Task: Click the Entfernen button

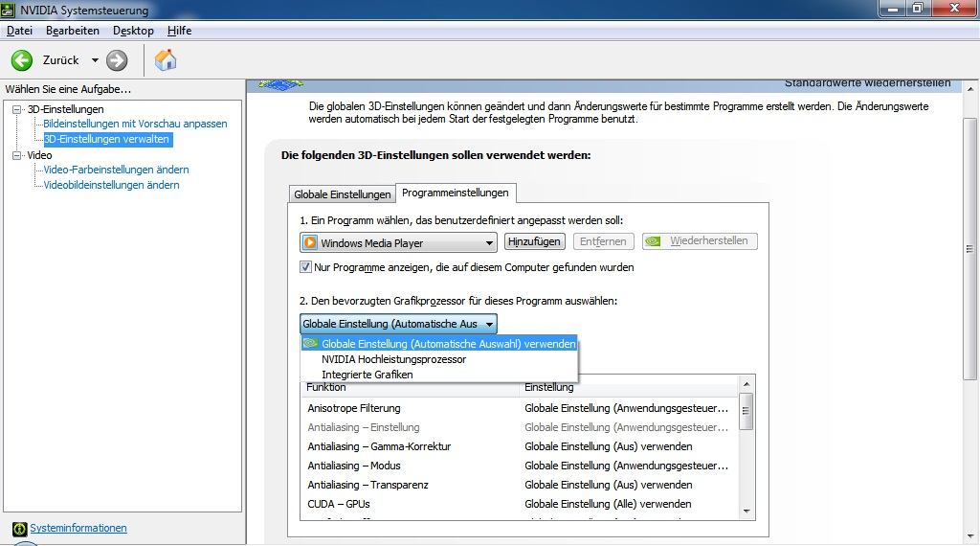Action: [x=603, y=241]
